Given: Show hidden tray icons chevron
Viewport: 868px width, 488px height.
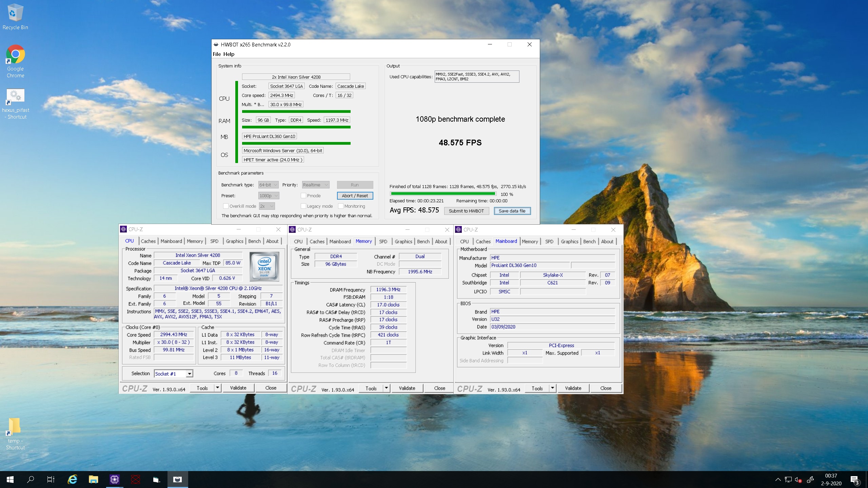Looking at the screenshot, I should (778, 480).
